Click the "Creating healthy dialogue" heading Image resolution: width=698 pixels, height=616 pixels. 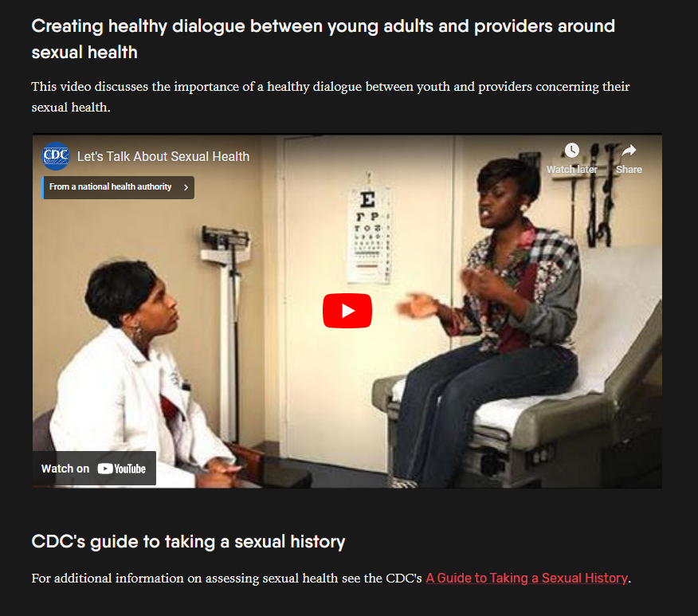(323, 39)
